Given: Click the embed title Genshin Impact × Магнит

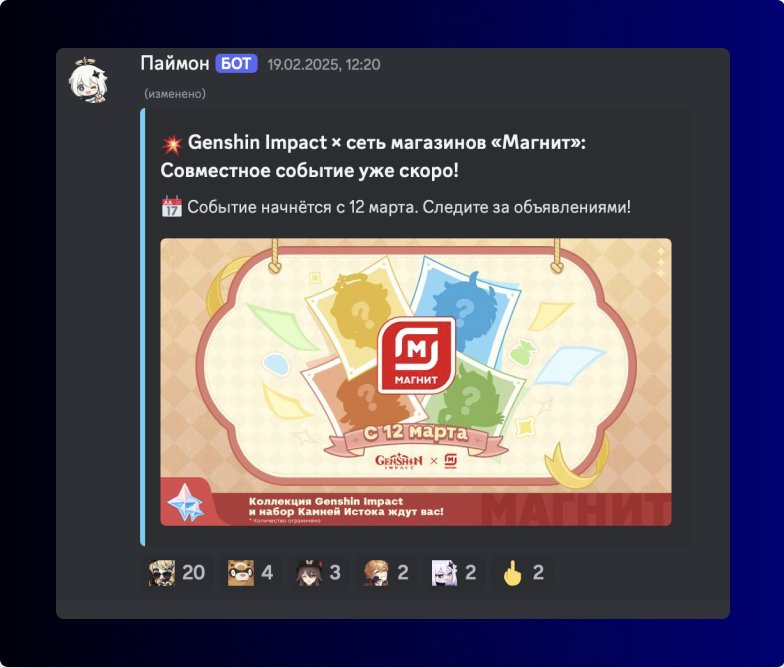Looking at the screenshot, I should [x=373, y=156].
